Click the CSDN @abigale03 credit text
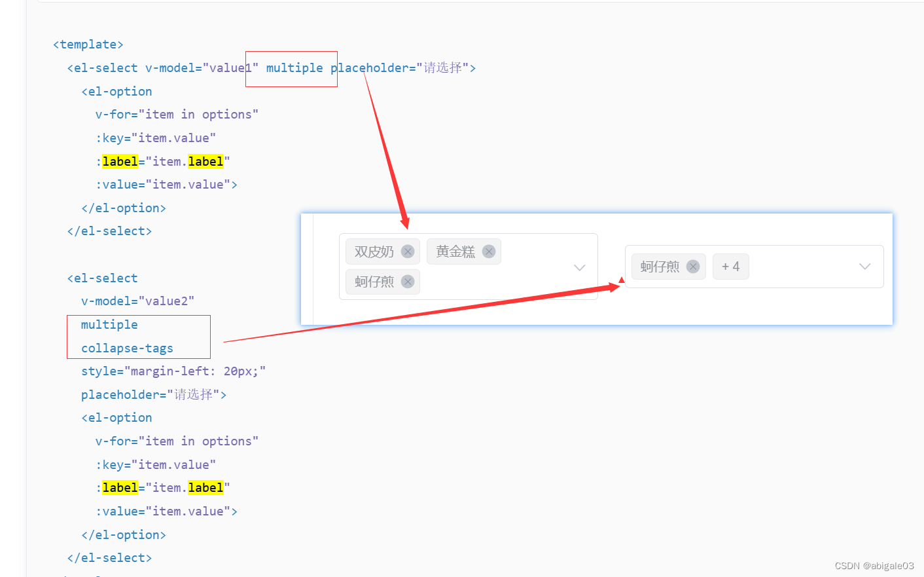 pyautogui.click(x=874, y=566)
